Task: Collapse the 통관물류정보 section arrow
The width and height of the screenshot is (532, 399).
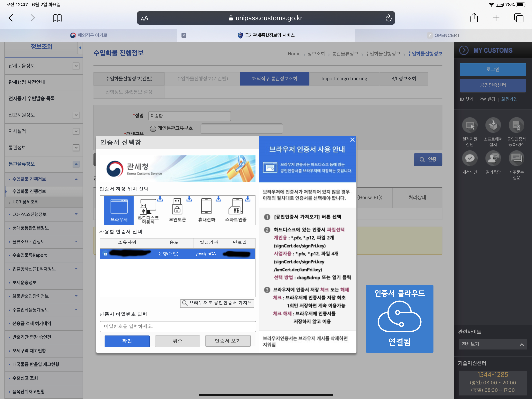Action: tap(76, 164)
